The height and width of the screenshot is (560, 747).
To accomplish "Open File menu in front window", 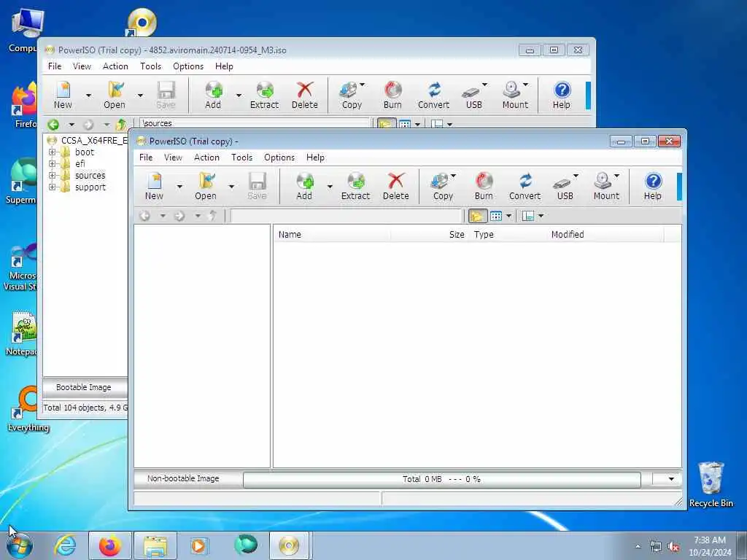I will (x=146, y=157).
